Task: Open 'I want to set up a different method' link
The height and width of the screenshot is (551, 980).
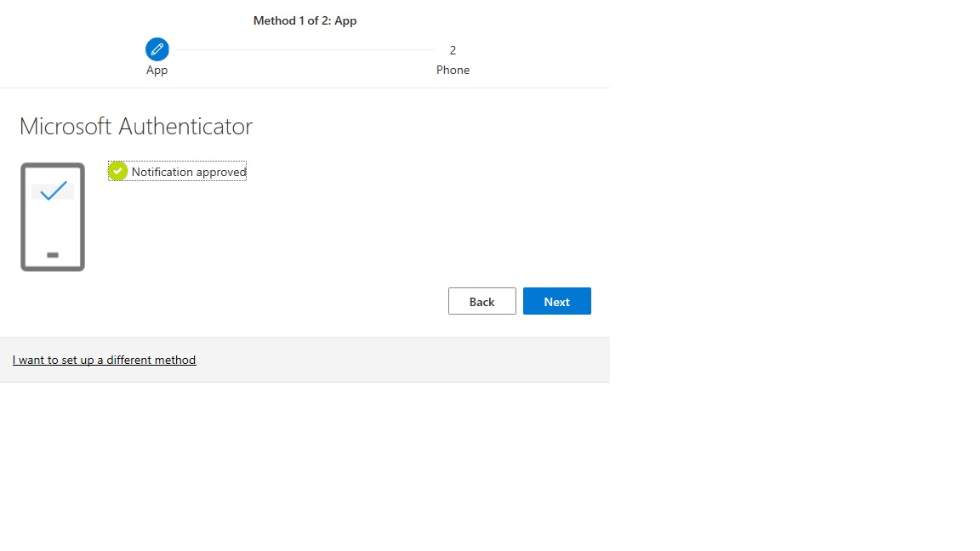Action: click(105, 360)
